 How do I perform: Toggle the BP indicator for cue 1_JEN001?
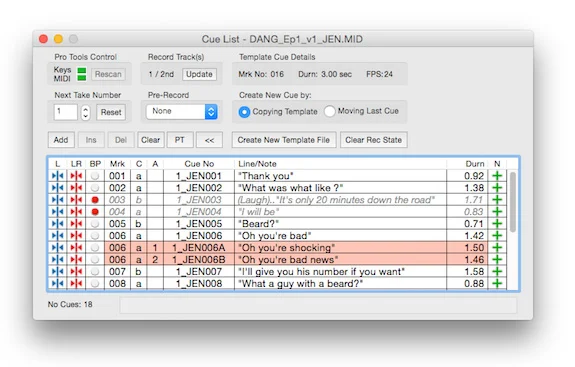[95, 176]
